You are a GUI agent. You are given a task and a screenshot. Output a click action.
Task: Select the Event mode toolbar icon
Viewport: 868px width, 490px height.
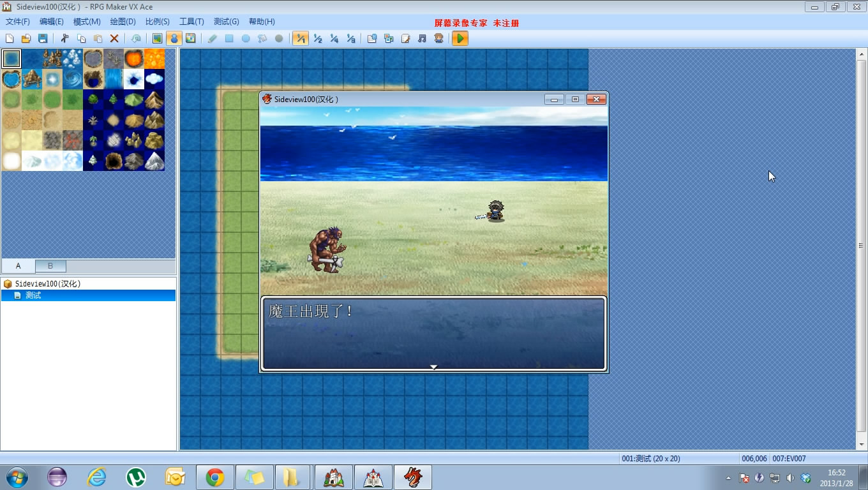pyautogui.click(x=174, y=38)
